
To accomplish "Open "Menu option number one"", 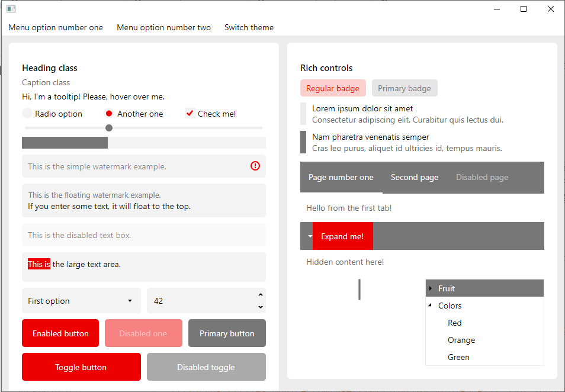I will click(56, 27).
